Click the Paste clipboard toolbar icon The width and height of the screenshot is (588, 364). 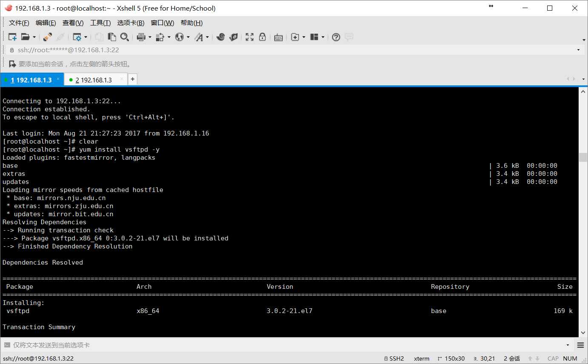coord(112,37)
